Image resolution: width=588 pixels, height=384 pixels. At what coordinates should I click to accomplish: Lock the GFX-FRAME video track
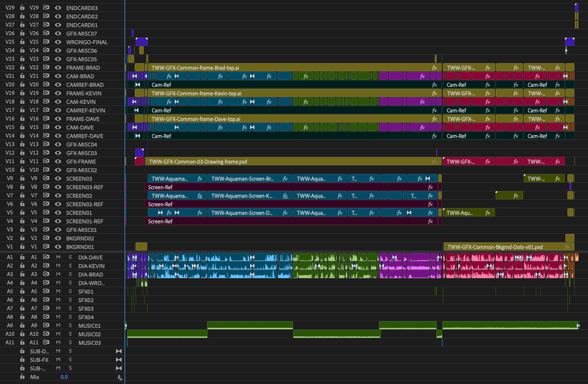pyautogui.click(x=22, y=162)
